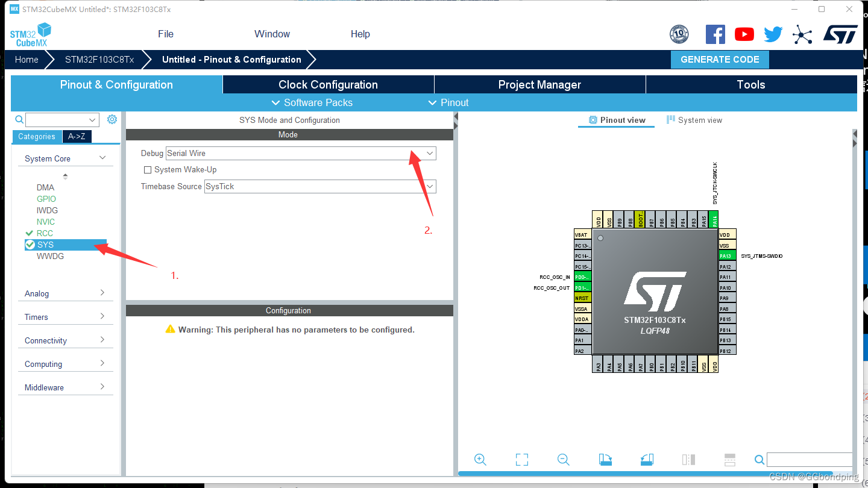Open the Debug mode dropdown

tap(301, 153)
